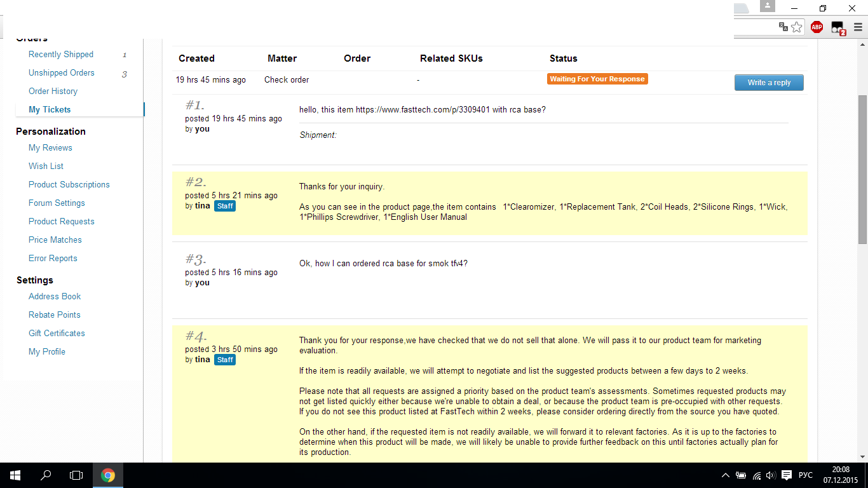Viewport: 868px width, 488px height.
Task: Open Windows search from the taskbar
Action: click(46, 475)
